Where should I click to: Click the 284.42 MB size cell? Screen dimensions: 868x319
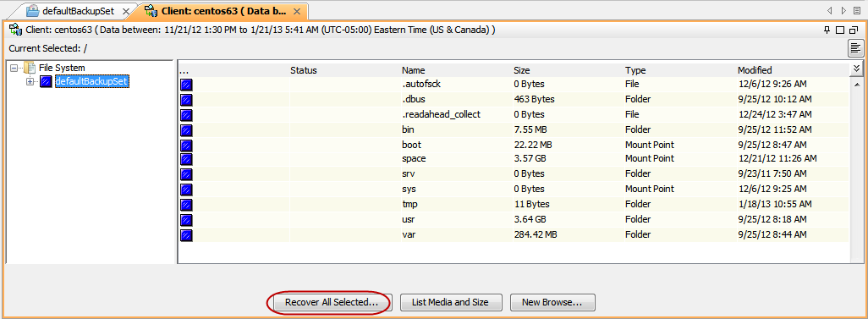pos(536,234)
